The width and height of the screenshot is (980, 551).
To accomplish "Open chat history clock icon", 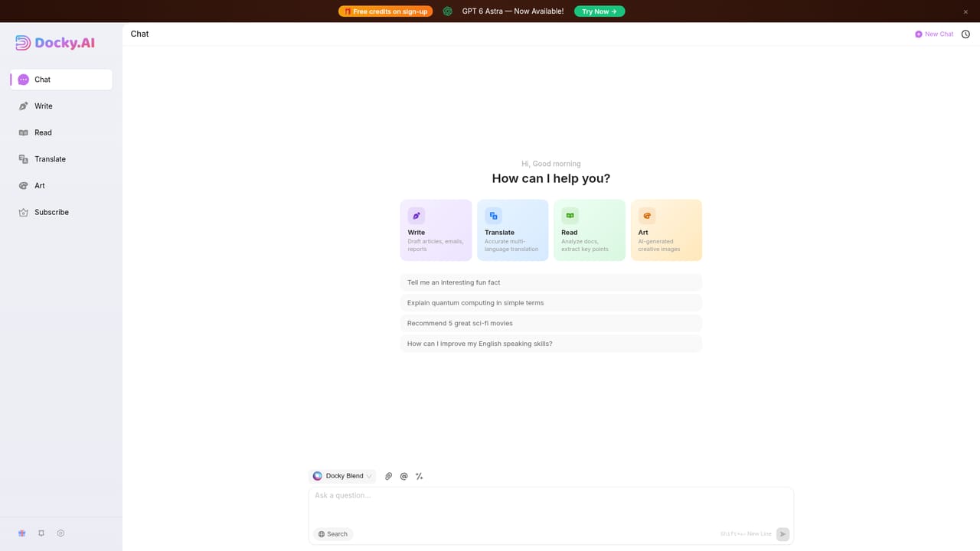I will [x=965, y=34].
